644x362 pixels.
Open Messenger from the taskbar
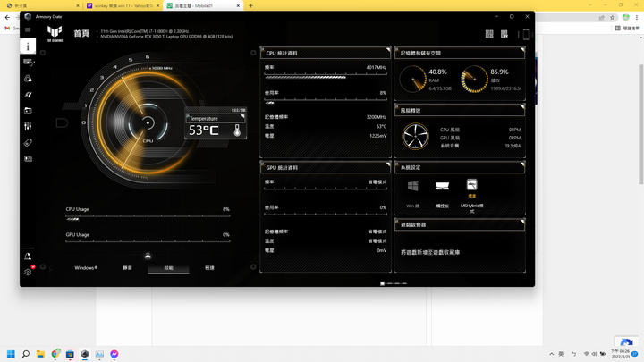(x=114, y=354)
